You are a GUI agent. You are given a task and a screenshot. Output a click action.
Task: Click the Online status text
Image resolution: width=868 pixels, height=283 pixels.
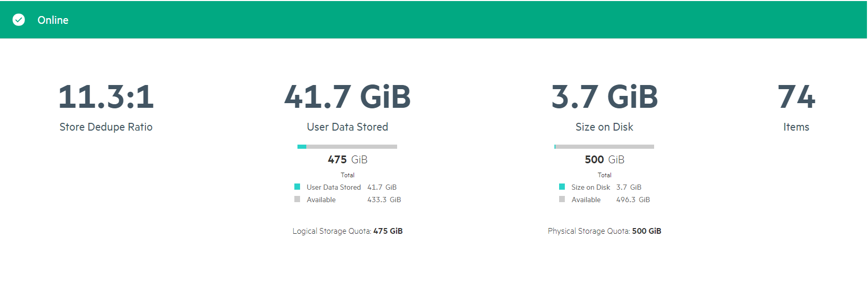pyautogui.click(x=53, y=20)
